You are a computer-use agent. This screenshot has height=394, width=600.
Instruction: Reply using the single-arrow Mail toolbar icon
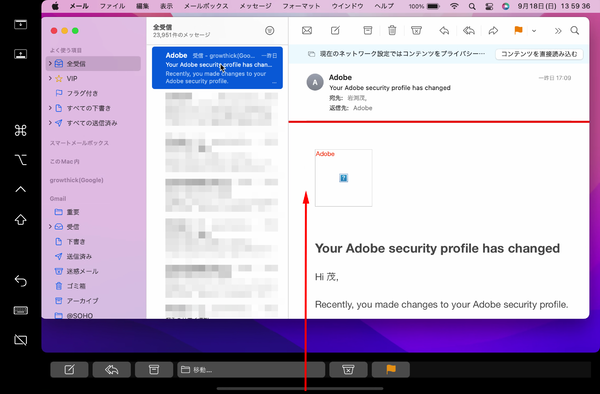pyautogui.click(x=444, y=31)
